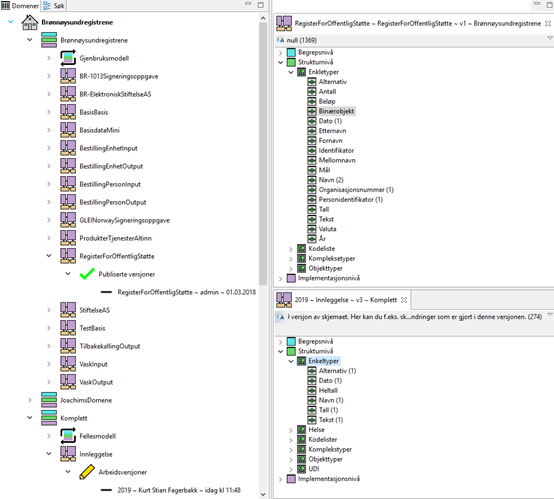Image resolution: width=554 pixels, height=499 pixels.
Task: Collapse the Komplett domain
Action: click(x=30, y=418)
